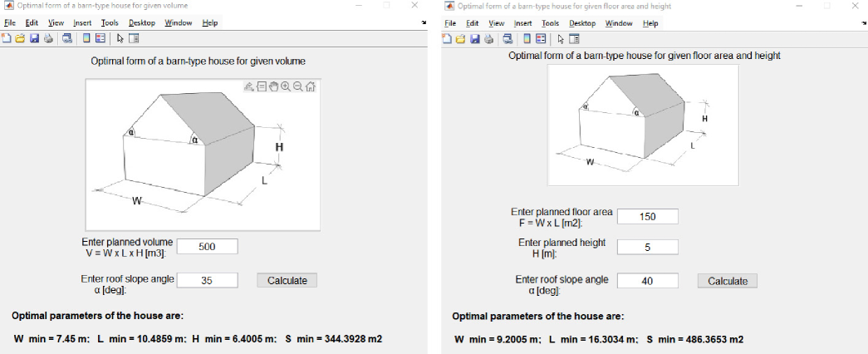Click dock toolbar arrow in right window menu bar
Viewport: 868px width, 354px height.
865,23
